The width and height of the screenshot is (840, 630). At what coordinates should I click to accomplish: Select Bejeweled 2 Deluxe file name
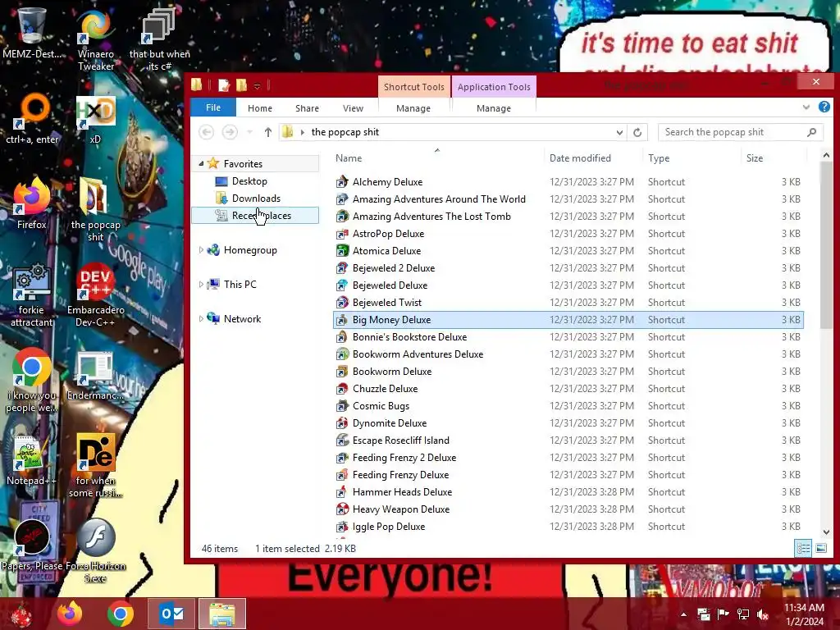tap(394, 268)
